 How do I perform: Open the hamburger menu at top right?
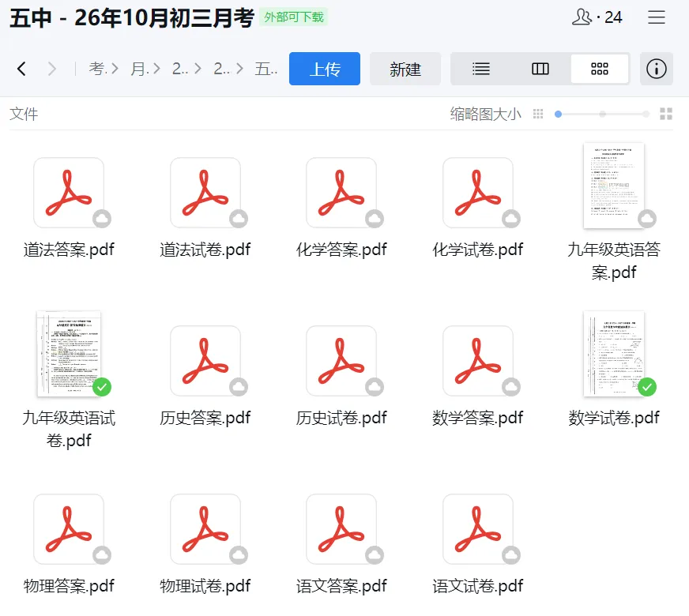tap(657, 17)
